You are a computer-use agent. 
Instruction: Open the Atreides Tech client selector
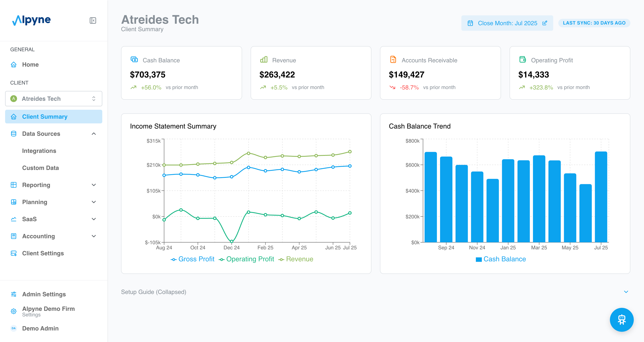[x=53, y=99]
